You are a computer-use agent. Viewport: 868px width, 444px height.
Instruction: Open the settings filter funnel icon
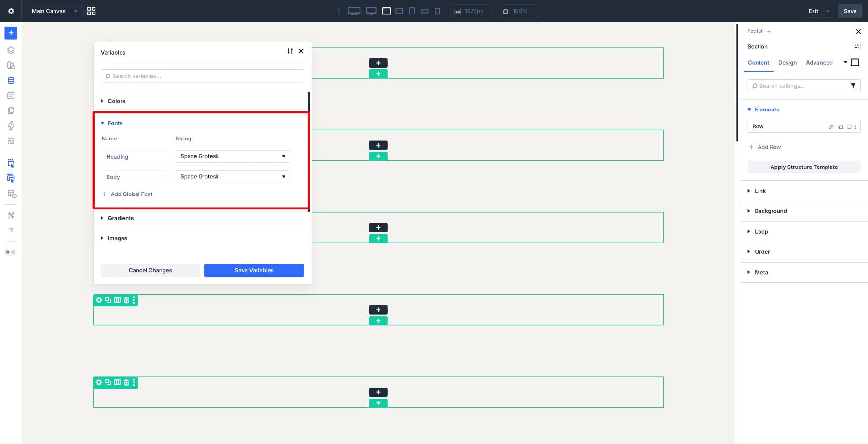point(853,86)
